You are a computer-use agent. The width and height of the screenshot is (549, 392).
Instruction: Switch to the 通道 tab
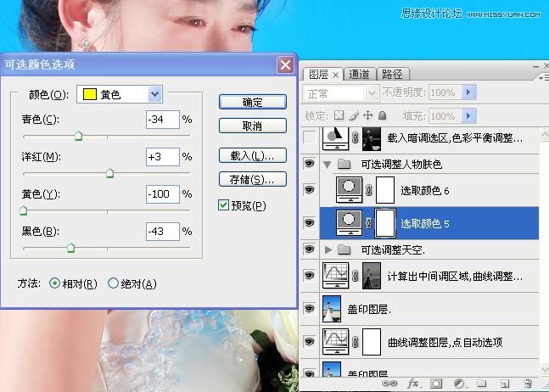click(360, 74)
